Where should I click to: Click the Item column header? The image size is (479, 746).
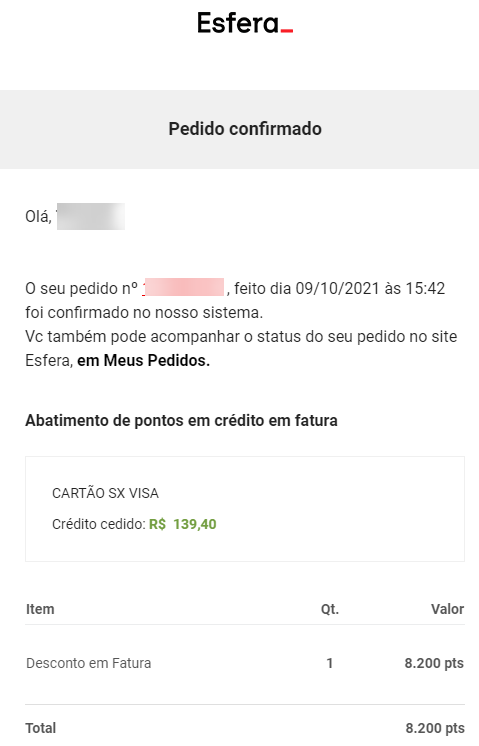[x=40, y=609]
